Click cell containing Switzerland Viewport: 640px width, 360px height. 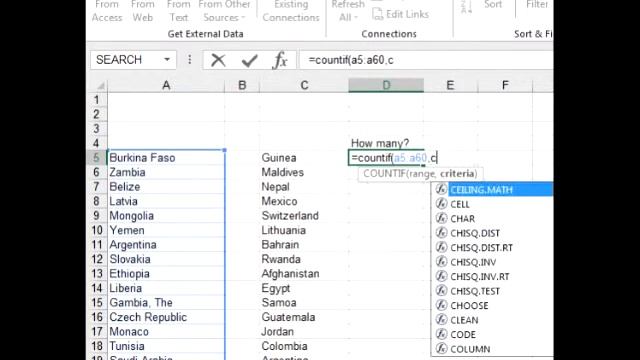(x=304, y=216)
